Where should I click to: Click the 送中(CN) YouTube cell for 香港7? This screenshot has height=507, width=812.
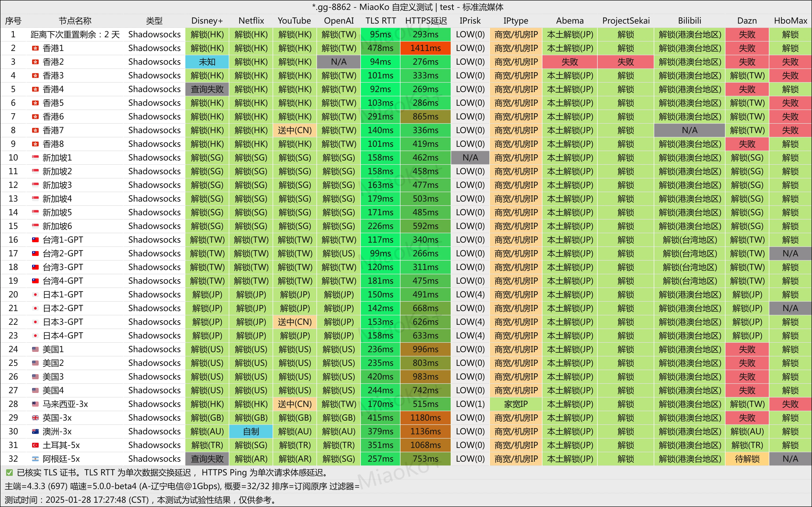pos(295,131)
